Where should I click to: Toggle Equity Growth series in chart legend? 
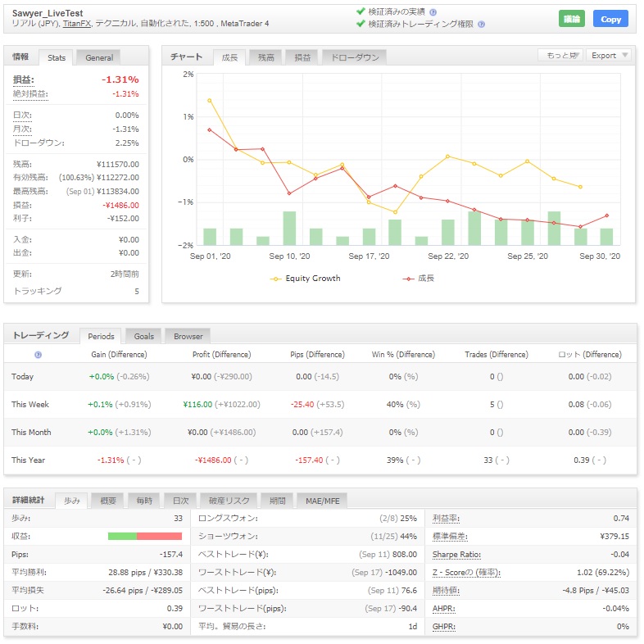(x=305, y=279)
